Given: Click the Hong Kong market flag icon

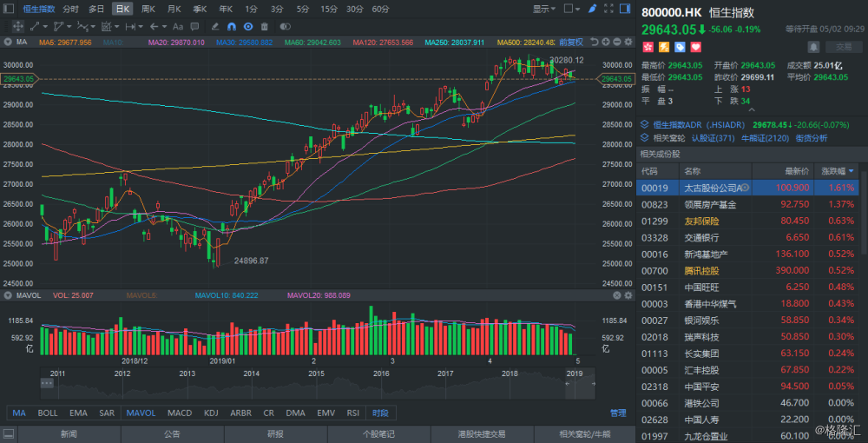Looking at the screenshot, I should point(648,47).
